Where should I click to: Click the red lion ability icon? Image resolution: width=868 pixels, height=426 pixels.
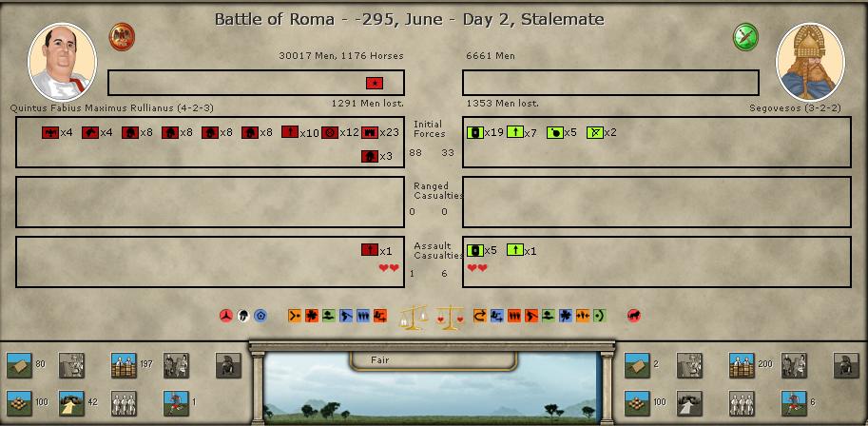pos(633,316)
